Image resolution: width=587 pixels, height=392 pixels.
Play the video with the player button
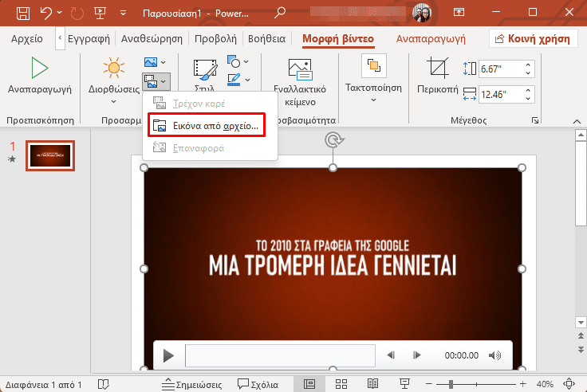pyautogui.click(x=168, y=355)
